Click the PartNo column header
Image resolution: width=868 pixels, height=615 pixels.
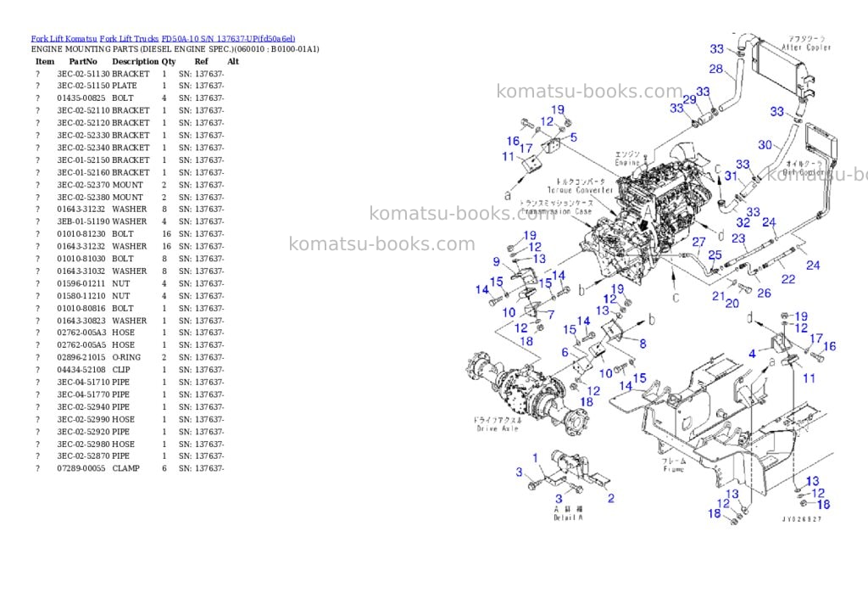click(83, 61)
